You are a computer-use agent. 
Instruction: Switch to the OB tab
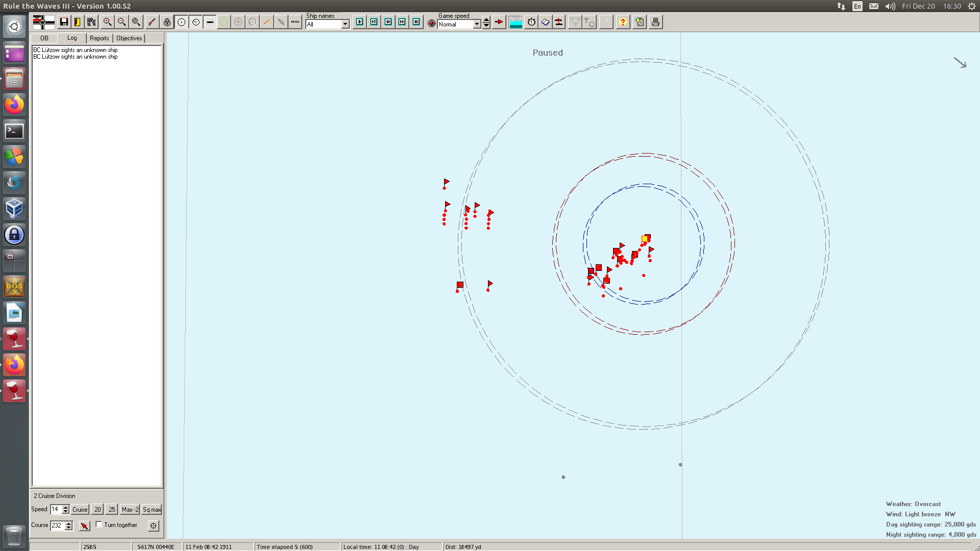(44, 38)
